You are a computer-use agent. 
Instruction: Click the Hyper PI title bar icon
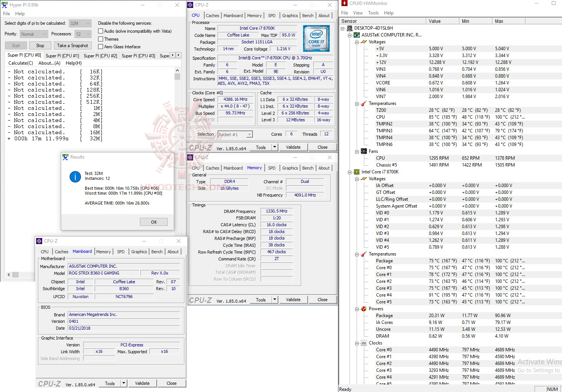coord(5,5)
